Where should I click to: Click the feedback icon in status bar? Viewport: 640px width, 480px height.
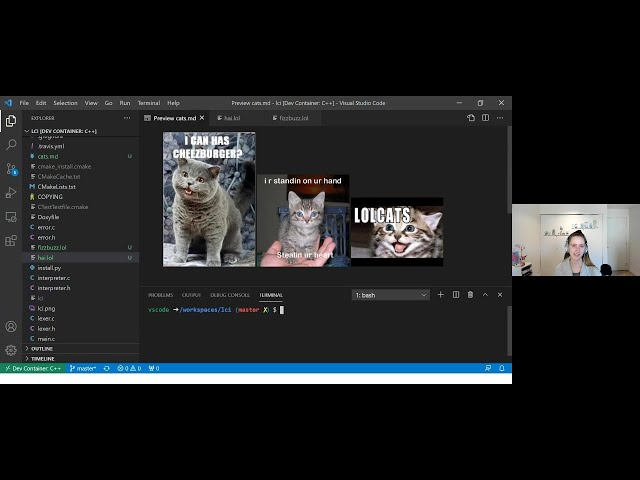(x=488, y=368)
